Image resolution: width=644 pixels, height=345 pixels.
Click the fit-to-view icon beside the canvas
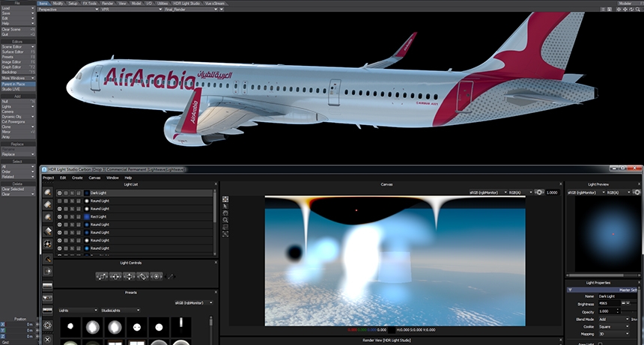tap(225, 233)
